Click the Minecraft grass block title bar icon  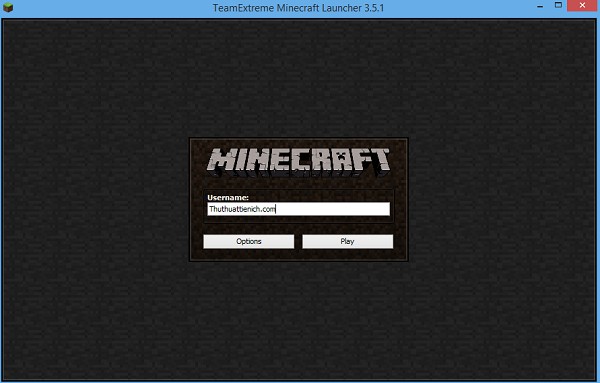point(8,7)
